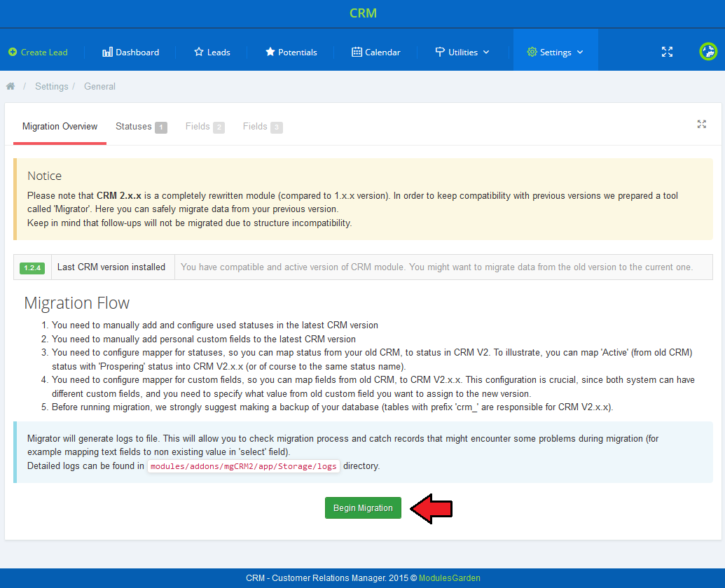The width and height of the screenshot is (725, 588).
Task: Click the Calendar icon in navbar
Action: (357, 52)
